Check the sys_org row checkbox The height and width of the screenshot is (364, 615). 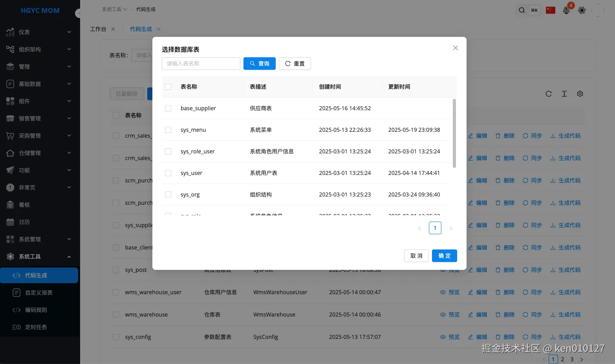168,195
